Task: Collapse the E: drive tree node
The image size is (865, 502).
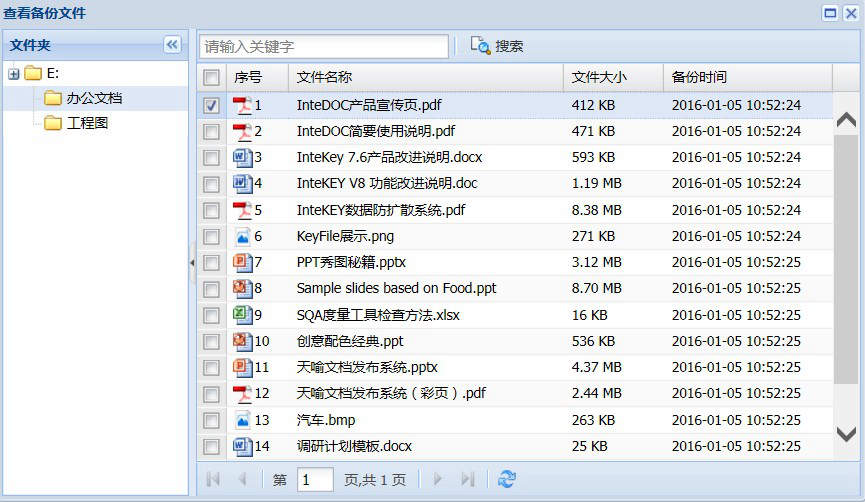Action: 14,74
